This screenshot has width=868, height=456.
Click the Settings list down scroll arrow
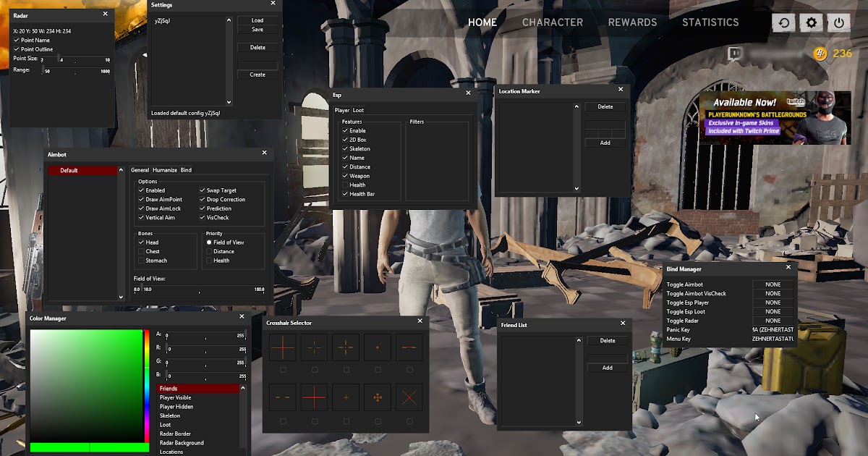click(x=229, y=102)
